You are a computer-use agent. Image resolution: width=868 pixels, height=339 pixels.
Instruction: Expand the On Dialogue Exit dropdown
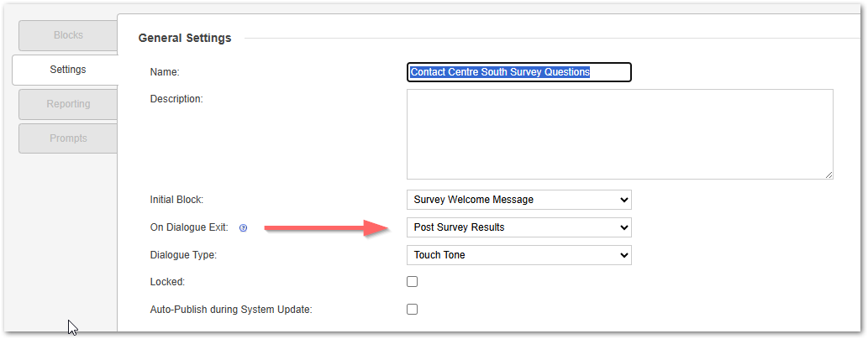(518, 227)
